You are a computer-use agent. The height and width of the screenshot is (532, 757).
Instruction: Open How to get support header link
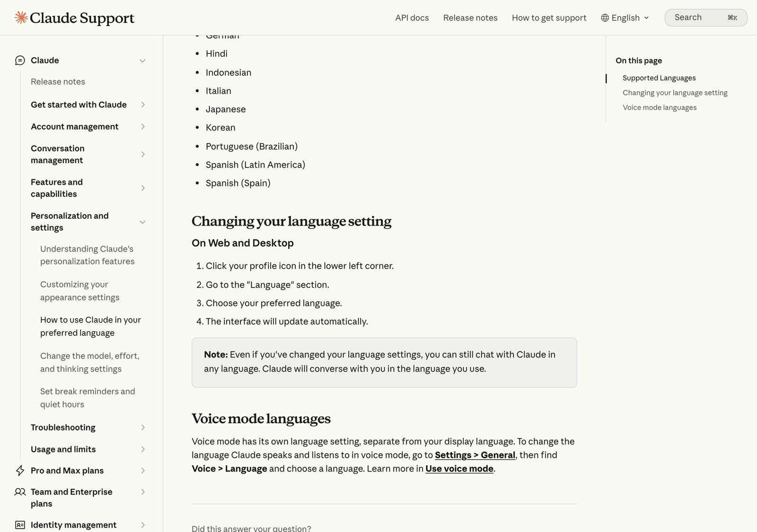[549, 18]
